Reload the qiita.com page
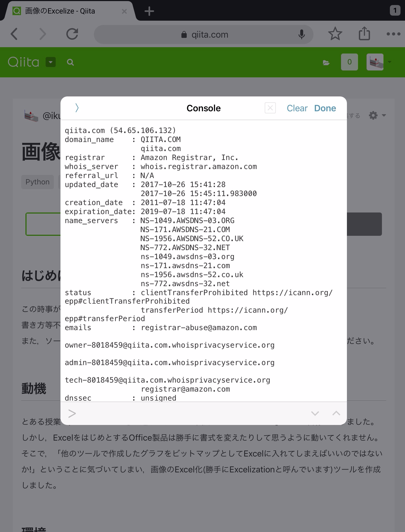The height and width of the screenshot is (532, 405). coord(72,34)
